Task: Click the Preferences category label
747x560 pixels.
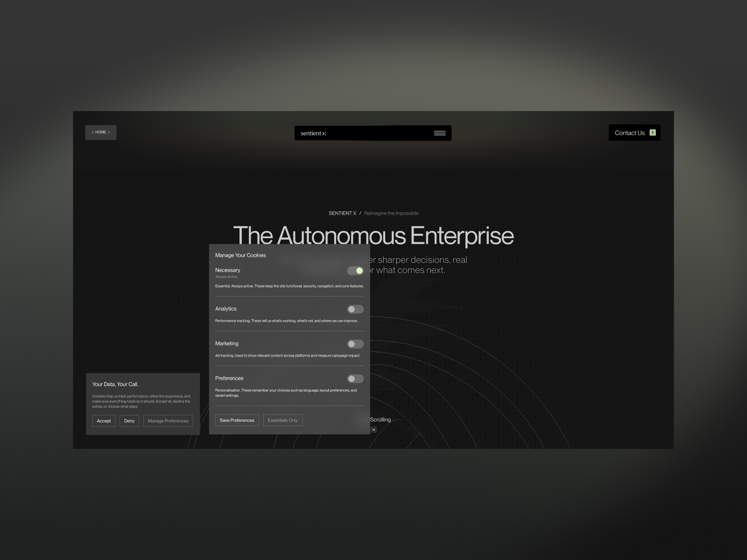Action: coord(229,378)
